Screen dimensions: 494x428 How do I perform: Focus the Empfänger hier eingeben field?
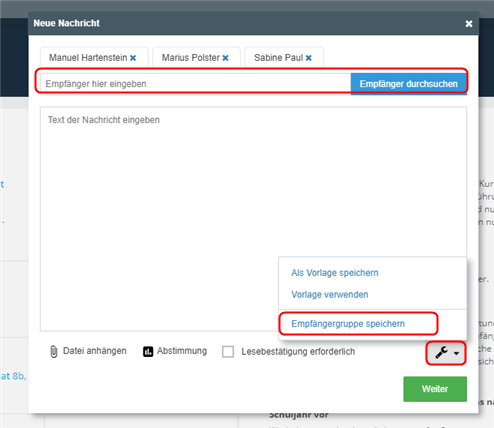196,84
